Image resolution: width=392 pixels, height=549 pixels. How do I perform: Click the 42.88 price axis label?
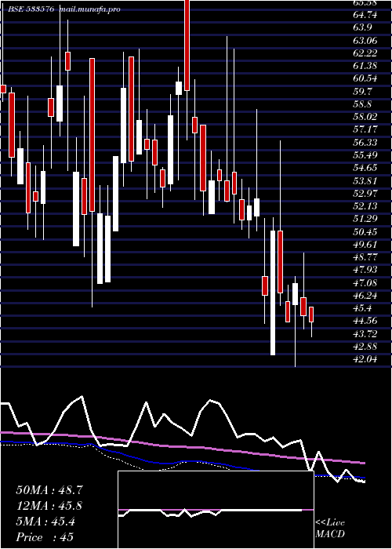(365, 347)
